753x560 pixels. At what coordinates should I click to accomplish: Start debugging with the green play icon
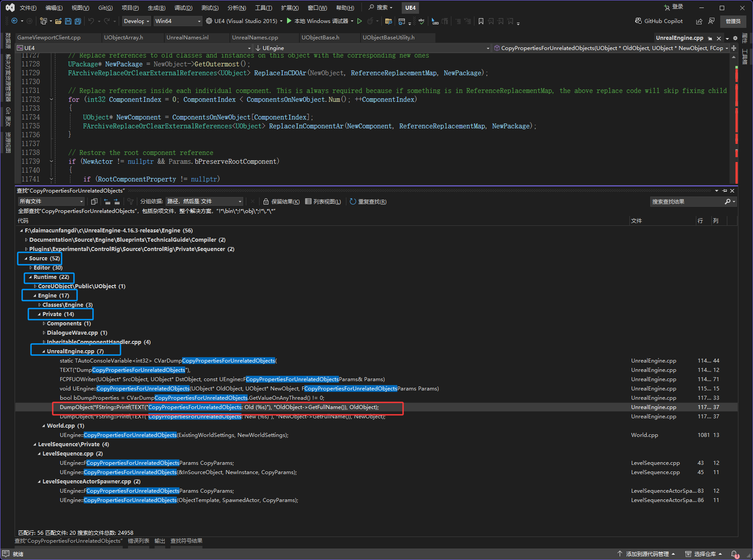289,21
